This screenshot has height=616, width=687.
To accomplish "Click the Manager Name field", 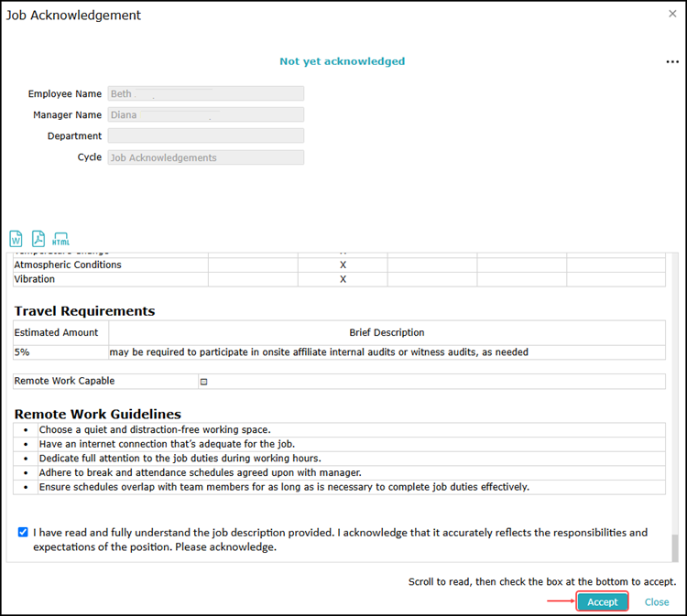I will point(205,115).
